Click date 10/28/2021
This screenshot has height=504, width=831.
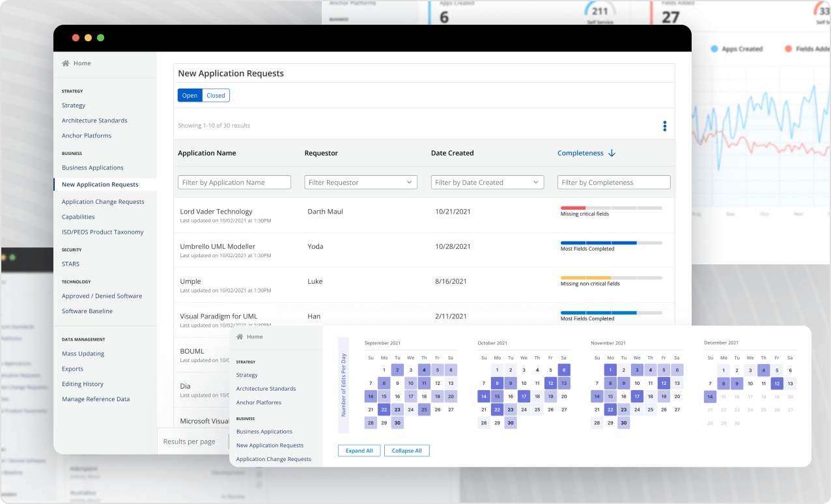453,247
